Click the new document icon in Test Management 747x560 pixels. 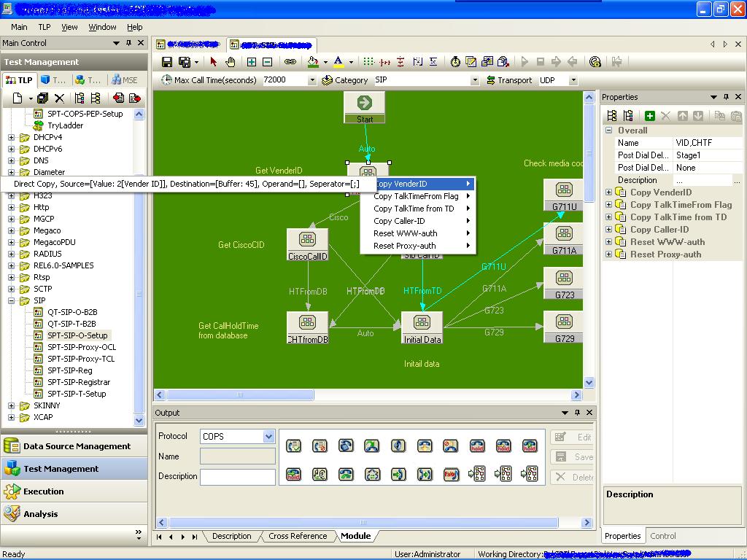[18, 98]
